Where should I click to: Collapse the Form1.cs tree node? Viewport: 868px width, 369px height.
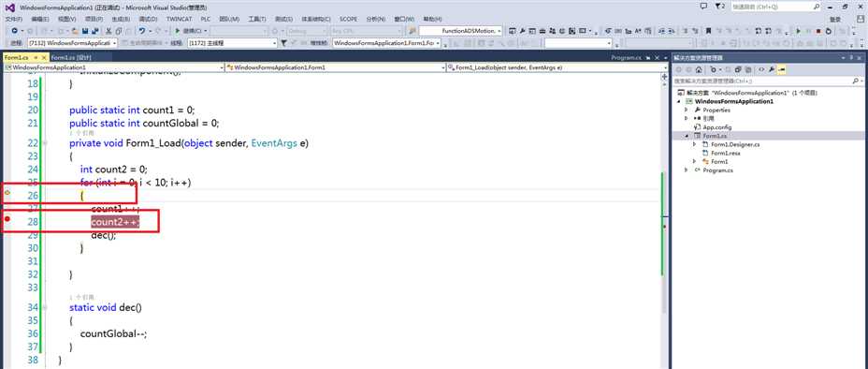click(x=687, y=136)
